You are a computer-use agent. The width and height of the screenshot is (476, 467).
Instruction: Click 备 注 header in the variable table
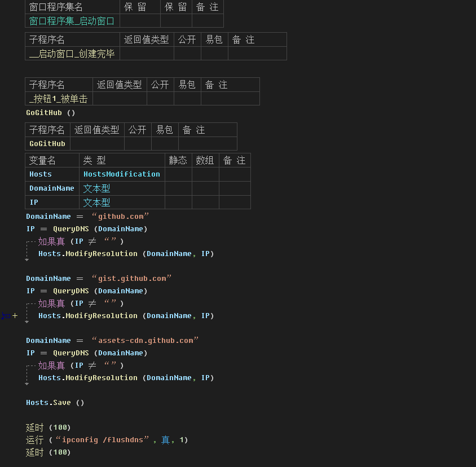click(x=235, y=160)
